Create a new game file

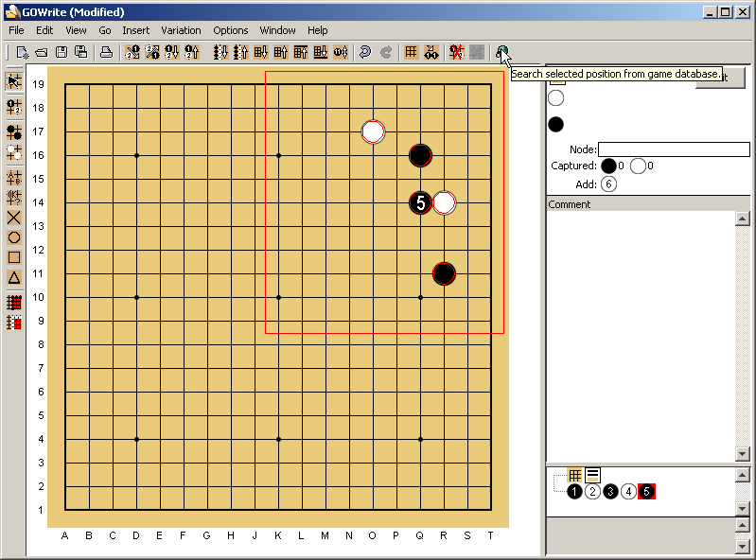point(22,52)
